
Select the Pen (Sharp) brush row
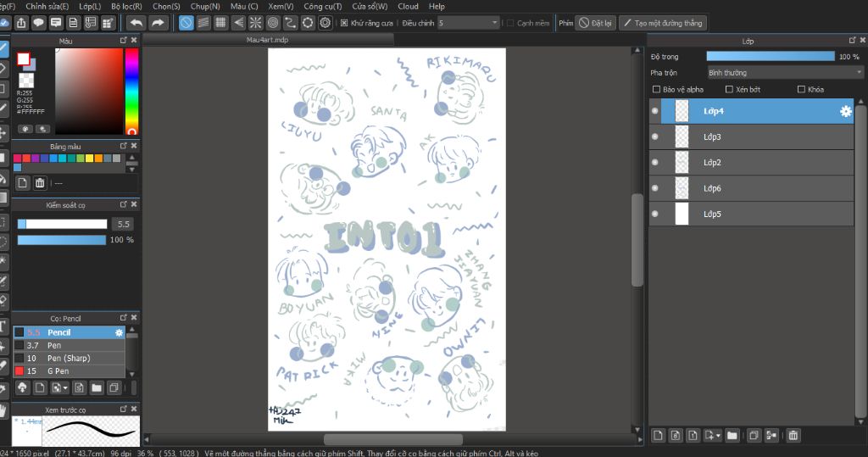pyautogui.click(x=70, y=358)
